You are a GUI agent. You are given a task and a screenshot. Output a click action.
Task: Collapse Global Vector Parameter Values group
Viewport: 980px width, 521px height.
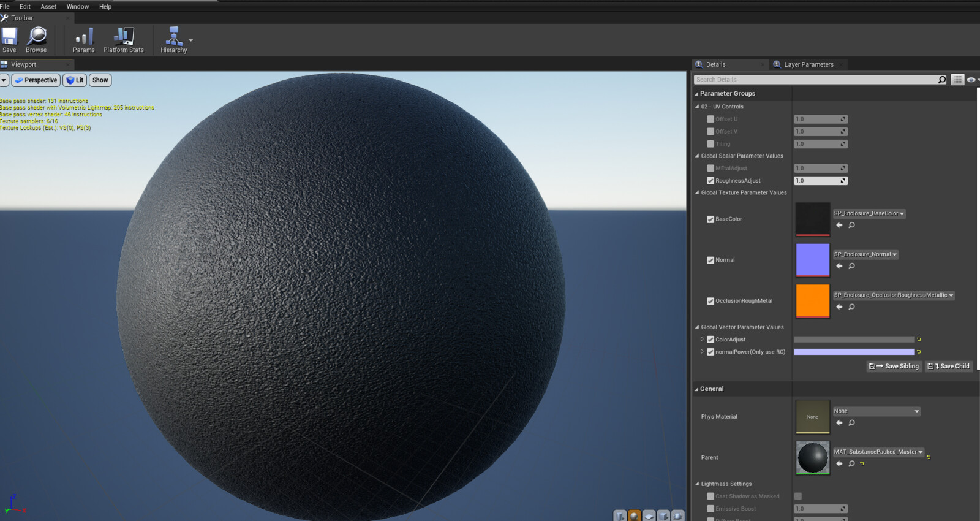click(x=697, y=327)
